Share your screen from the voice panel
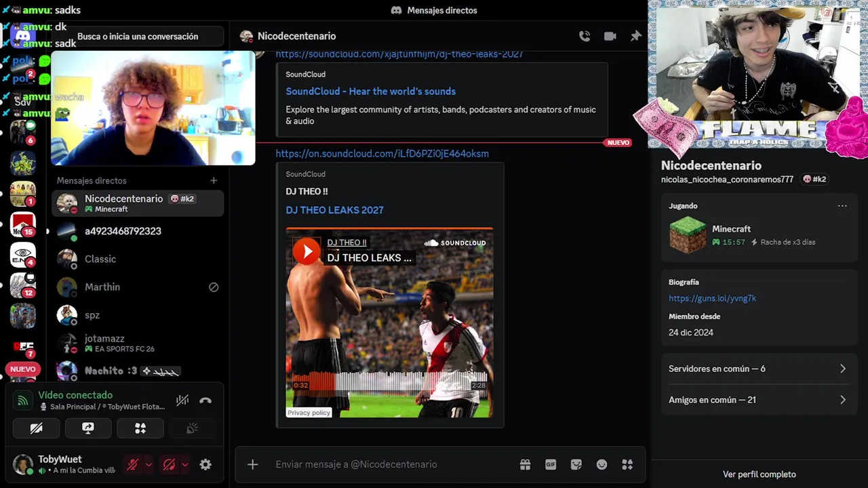The height and width of the screenshot is (488, 868). point(88,428)
